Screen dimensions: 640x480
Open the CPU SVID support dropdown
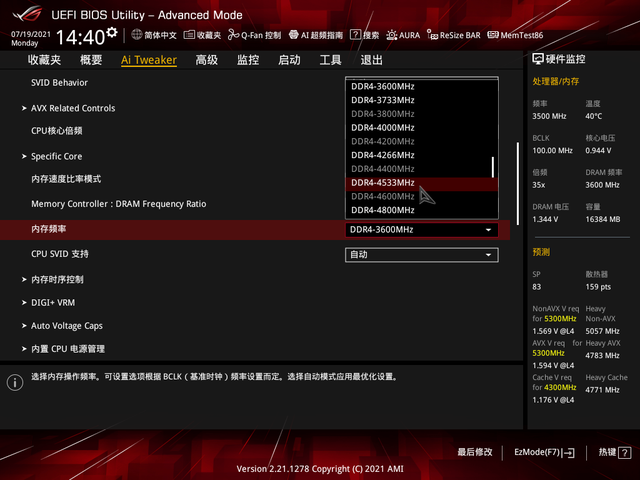tap(422, 255)
